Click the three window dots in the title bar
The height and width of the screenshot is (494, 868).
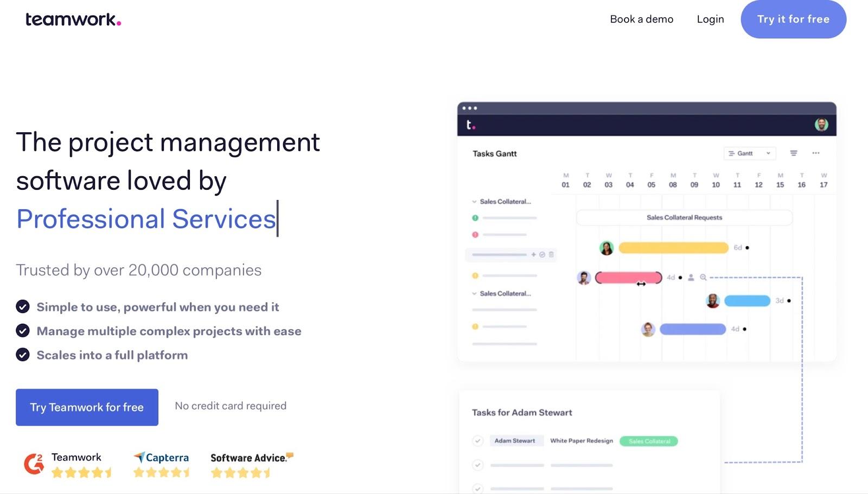470,108
